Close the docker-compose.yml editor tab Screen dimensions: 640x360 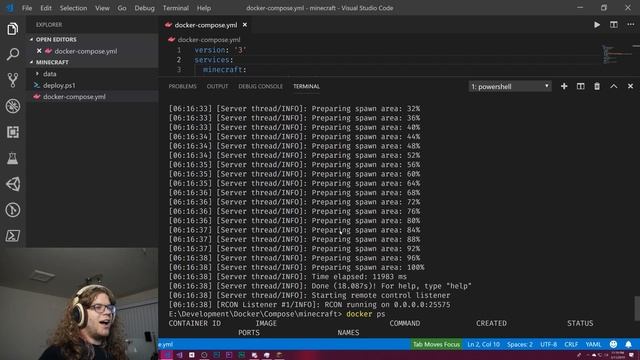click(x=244, y=25)
